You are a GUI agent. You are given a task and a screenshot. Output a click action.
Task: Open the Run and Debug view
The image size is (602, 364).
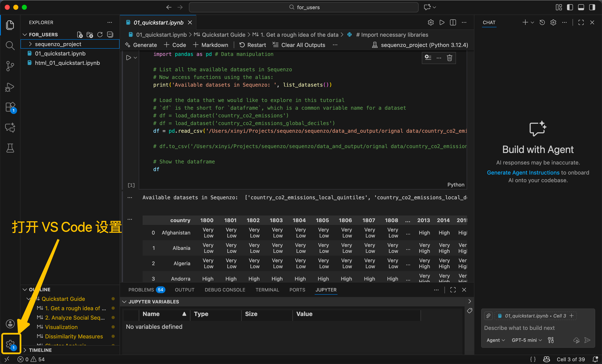tap(10, 87)
